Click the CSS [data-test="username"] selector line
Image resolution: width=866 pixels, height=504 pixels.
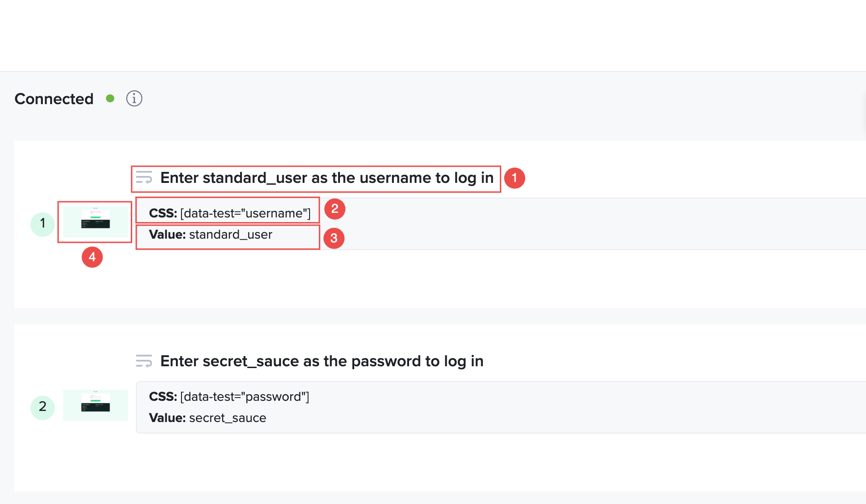pos(230,213)
